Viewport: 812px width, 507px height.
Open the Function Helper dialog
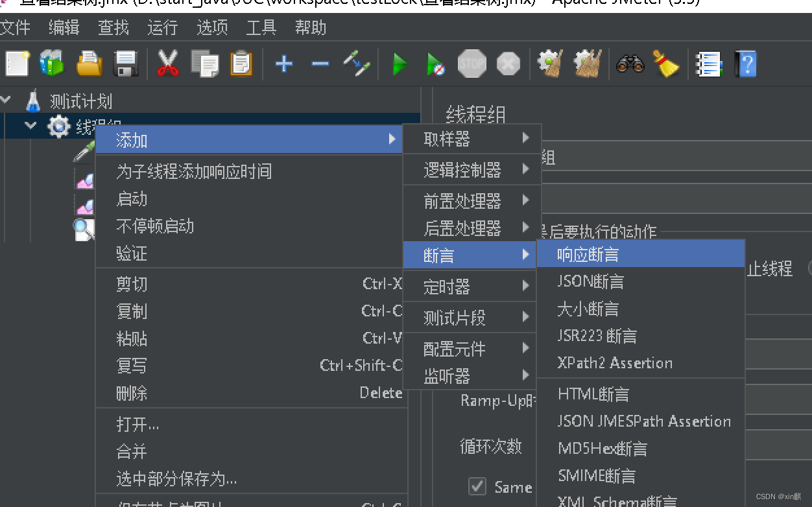click(709, 63)
